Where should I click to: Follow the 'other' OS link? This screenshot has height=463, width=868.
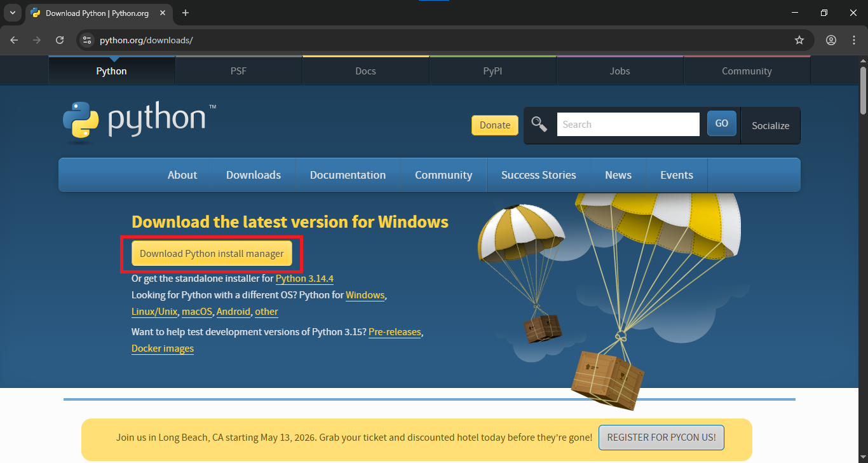coord(267,312)
